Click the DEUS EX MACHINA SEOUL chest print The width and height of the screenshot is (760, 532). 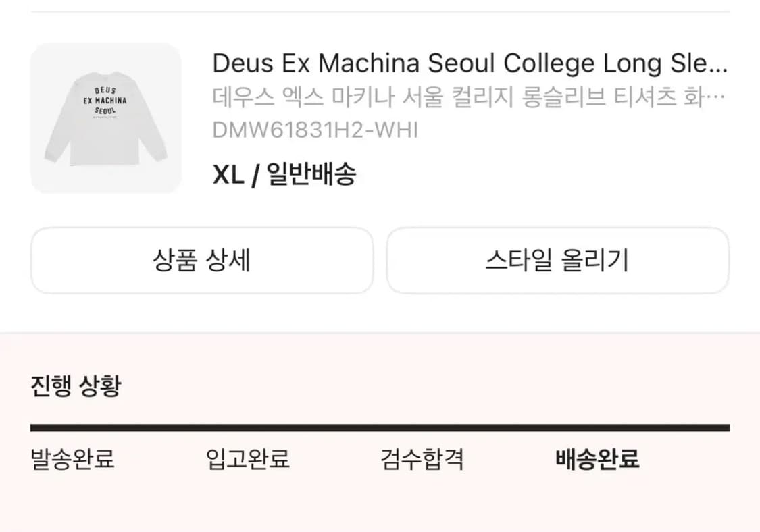[x=105, y=99]
